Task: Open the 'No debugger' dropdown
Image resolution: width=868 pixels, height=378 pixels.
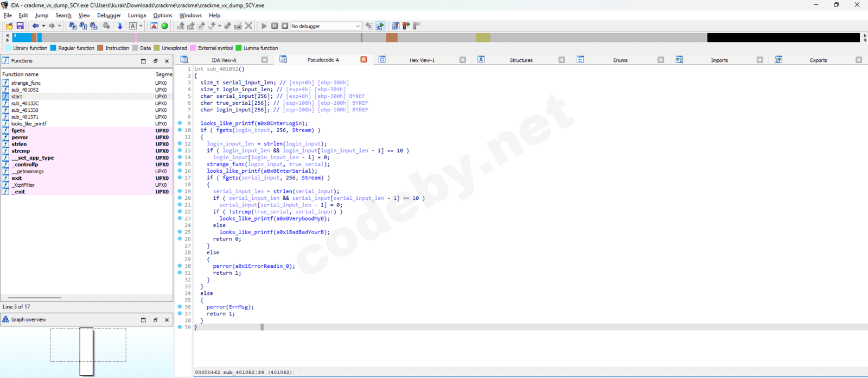Action: point(325,26)
